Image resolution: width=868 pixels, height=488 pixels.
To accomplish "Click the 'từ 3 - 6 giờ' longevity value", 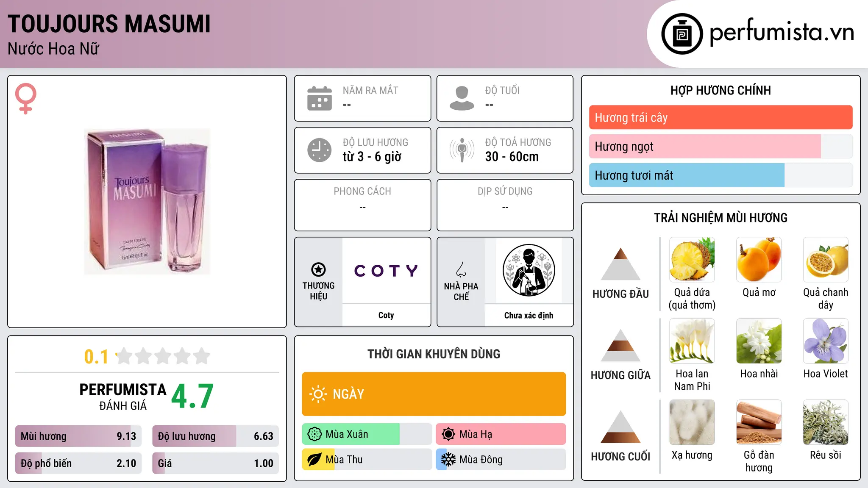I will [x=372, y=157].
